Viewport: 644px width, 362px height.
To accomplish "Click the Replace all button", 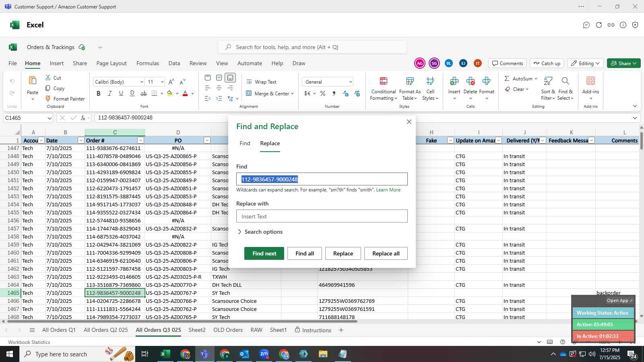I will [386, 253].
